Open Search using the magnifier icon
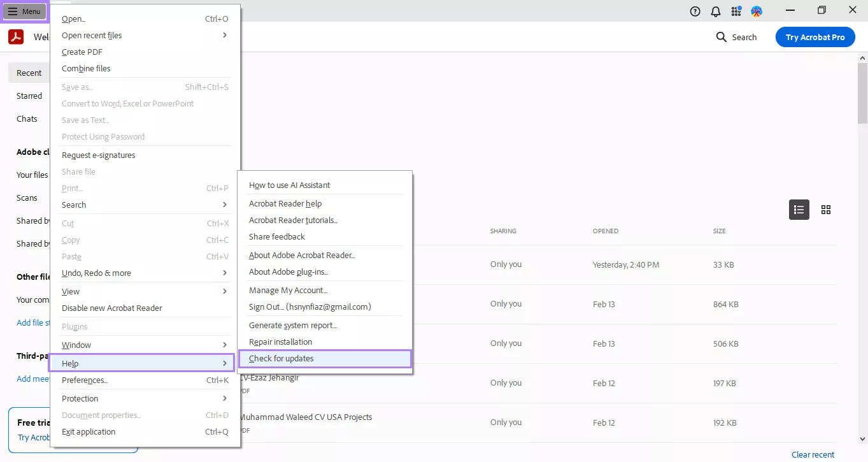 720,36
